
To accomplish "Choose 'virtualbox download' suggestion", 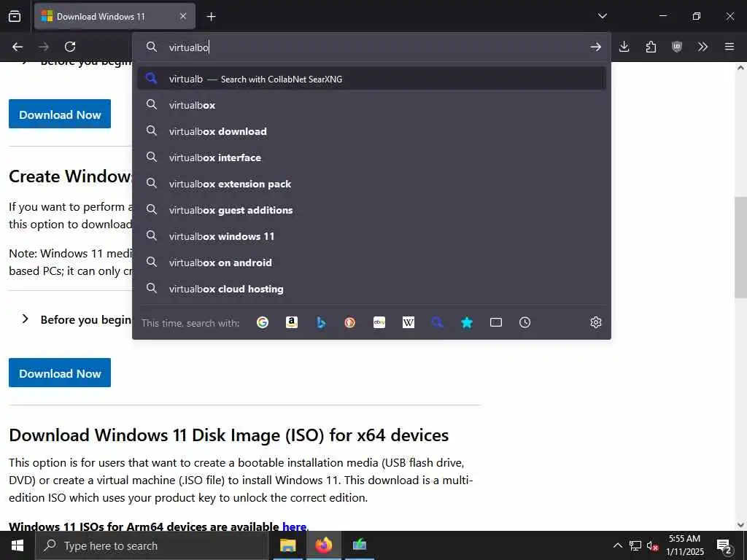I will click(371, 131).
